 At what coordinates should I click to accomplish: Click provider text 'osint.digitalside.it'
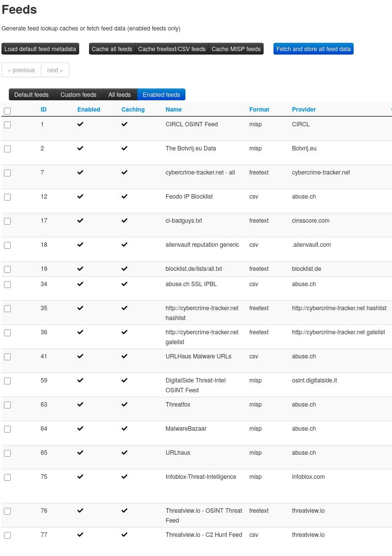(x=314, y=380)
